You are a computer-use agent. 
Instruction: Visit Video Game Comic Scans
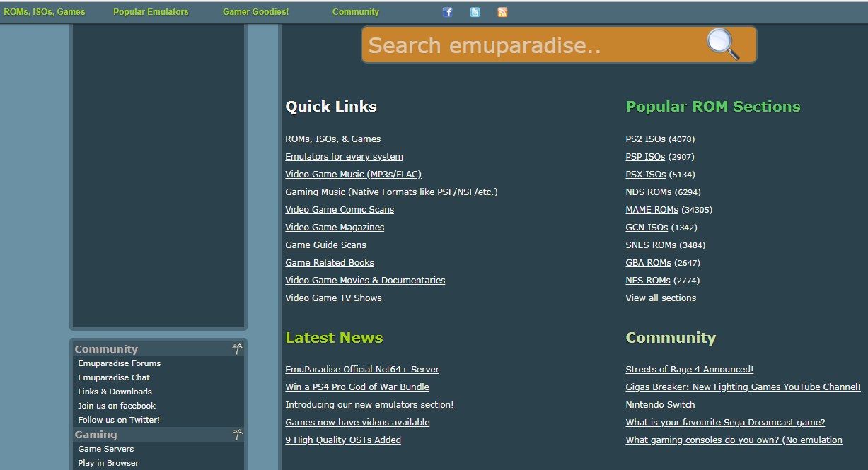click(x=340, y=210)
